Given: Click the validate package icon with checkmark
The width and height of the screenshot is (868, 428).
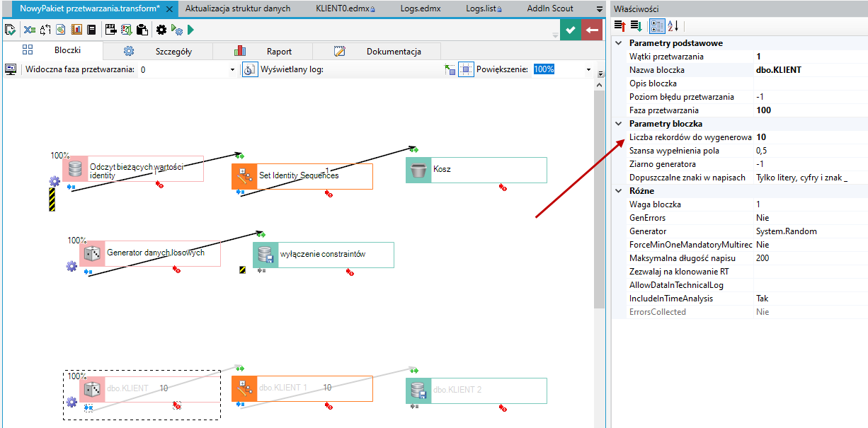Looking at the screenshot, I should [10, 30].
